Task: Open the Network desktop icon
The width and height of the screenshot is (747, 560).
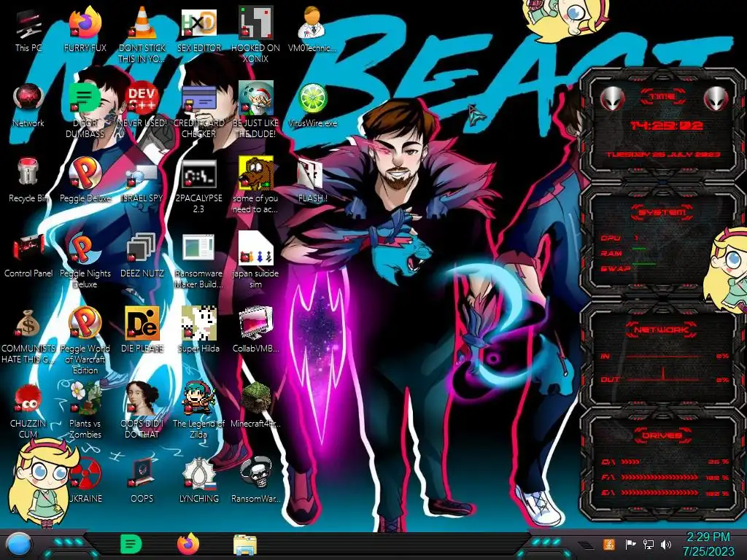Action: point(28,106)
